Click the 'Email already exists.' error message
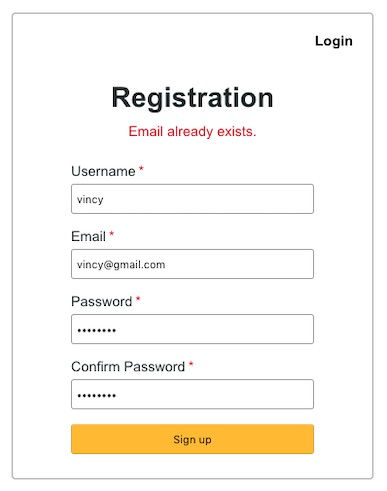 (x=192, y=131)
